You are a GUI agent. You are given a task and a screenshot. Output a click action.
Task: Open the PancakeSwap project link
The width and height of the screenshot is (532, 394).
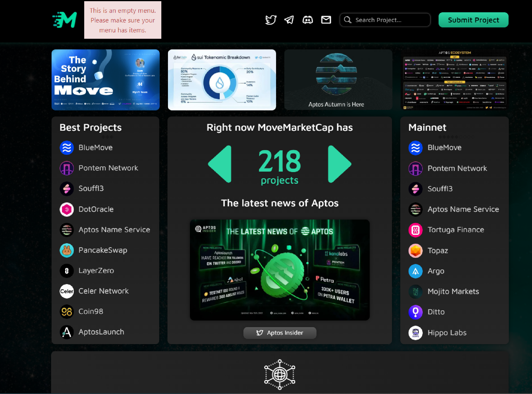coord(103,250)
